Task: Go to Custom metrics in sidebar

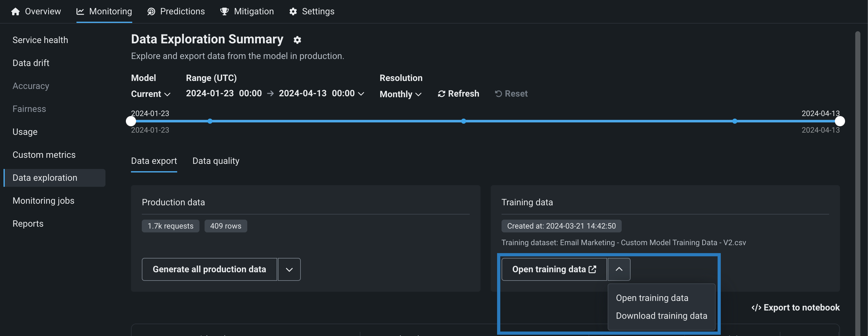Action: click(44, 155)
